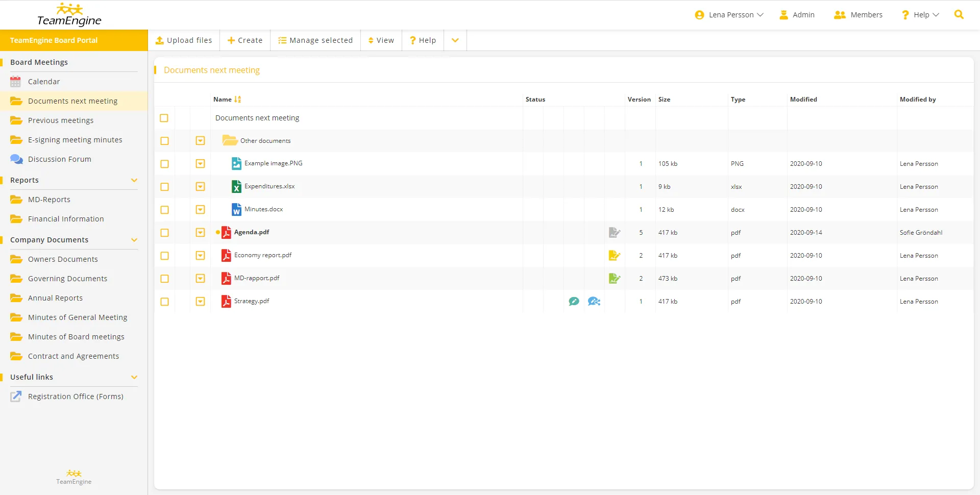The width and height of the screenshot is (980, 495).
Task: Click the Size column header
Action: point(664,100)
